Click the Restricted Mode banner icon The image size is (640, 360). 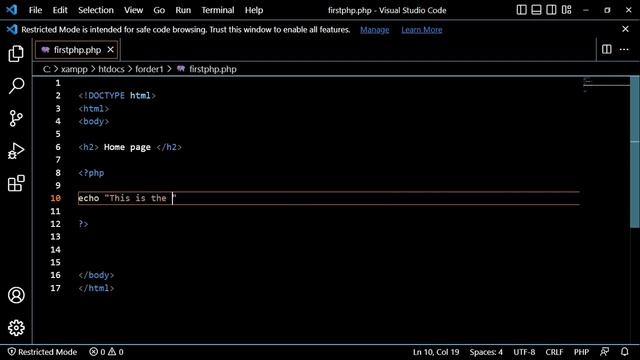pos(12,29)
